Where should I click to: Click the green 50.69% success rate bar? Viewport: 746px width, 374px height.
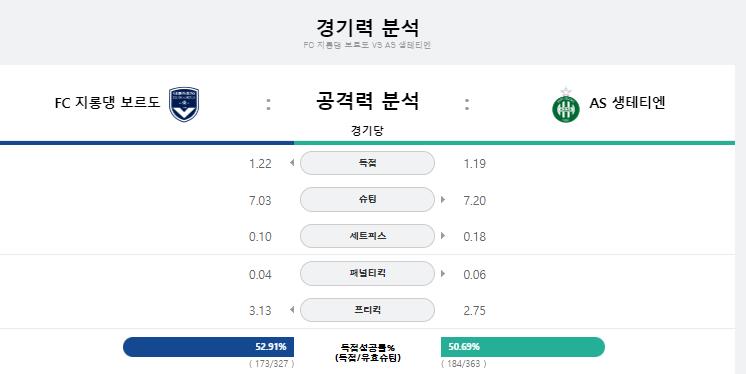point(523,347)
